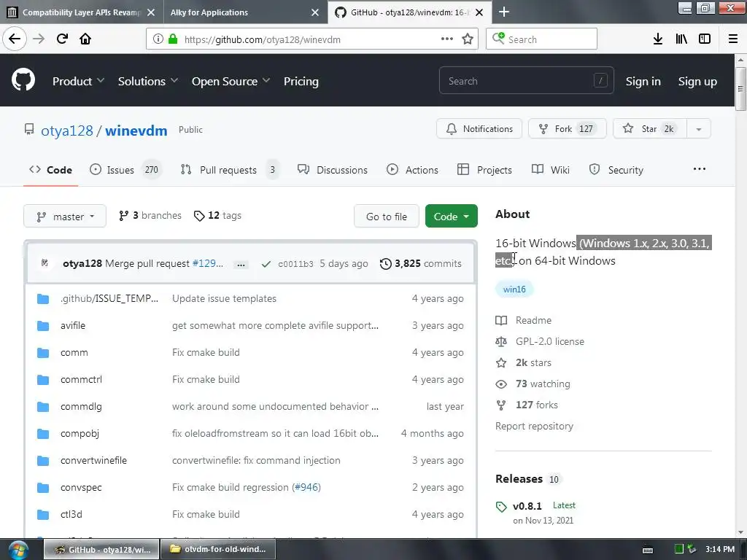Expand the Open Source navigation menu

click(x=231, y=82)
